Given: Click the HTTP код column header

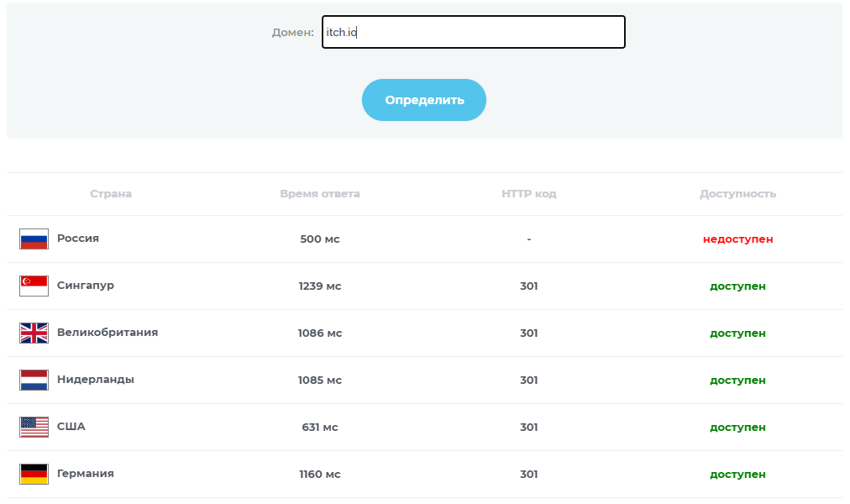Looking at the screenshot, I should (529, 194).
